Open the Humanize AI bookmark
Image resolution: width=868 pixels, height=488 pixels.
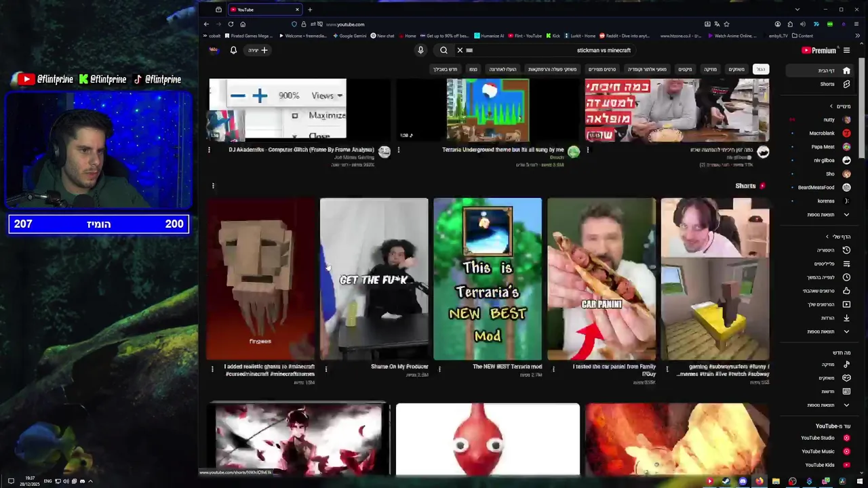point(489,36)
